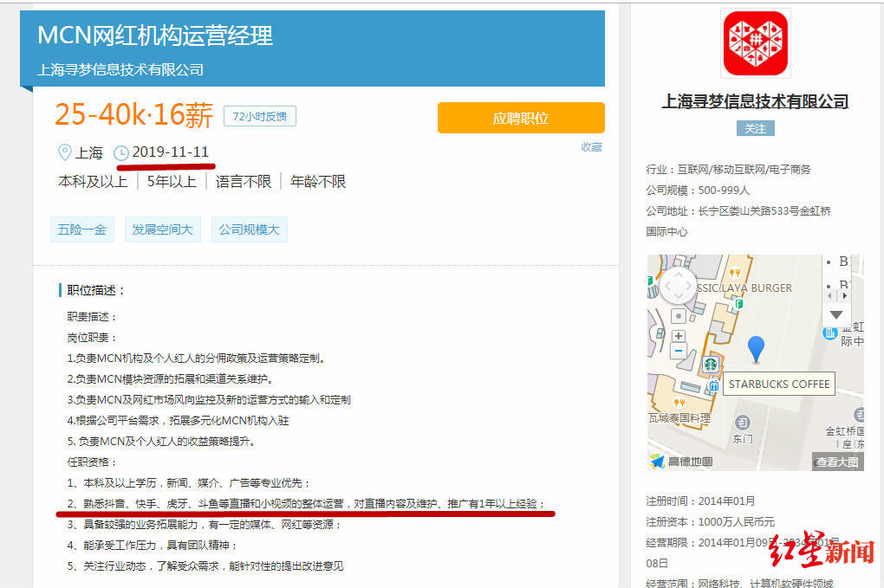
Task: Click the 东门 gate icon on map
Action: 743,422
